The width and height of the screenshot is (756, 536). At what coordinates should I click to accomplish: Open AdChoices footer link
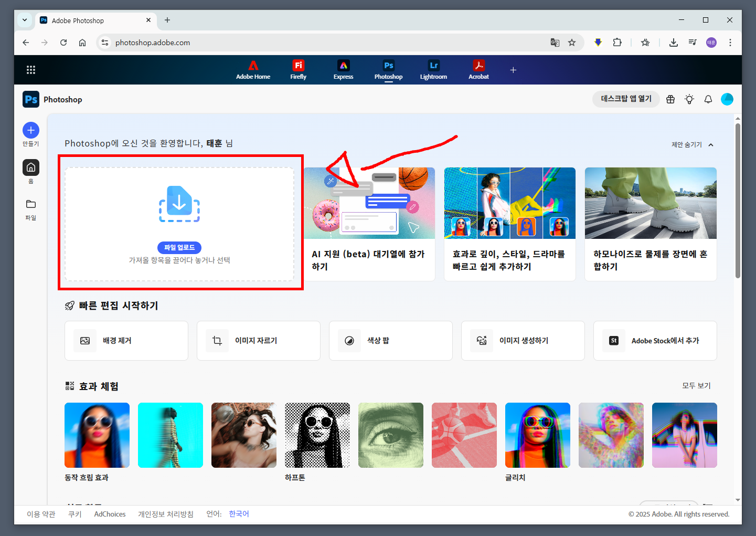coord(110,514)
